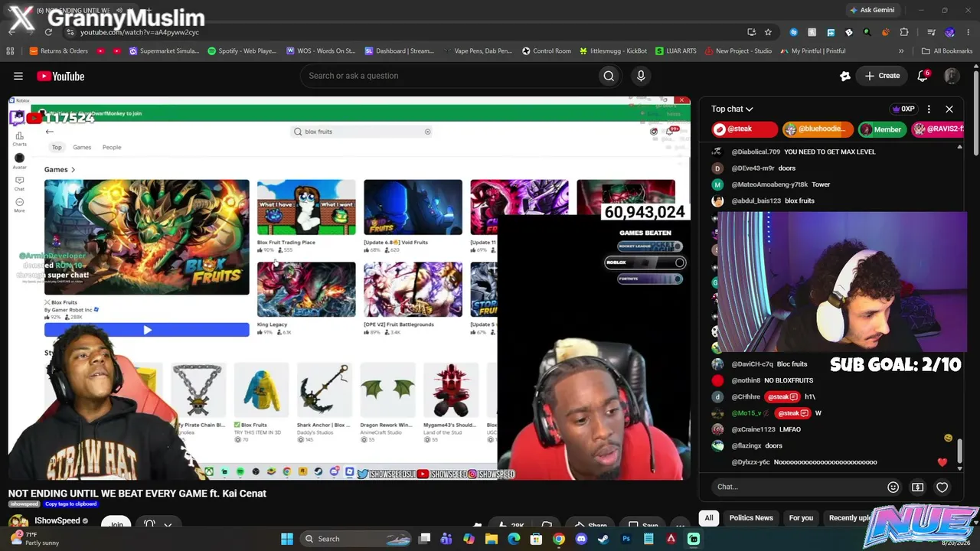Viewport: 980px width, 551px height.
Task: Open the green Member ticker chip
Action: 881,129
